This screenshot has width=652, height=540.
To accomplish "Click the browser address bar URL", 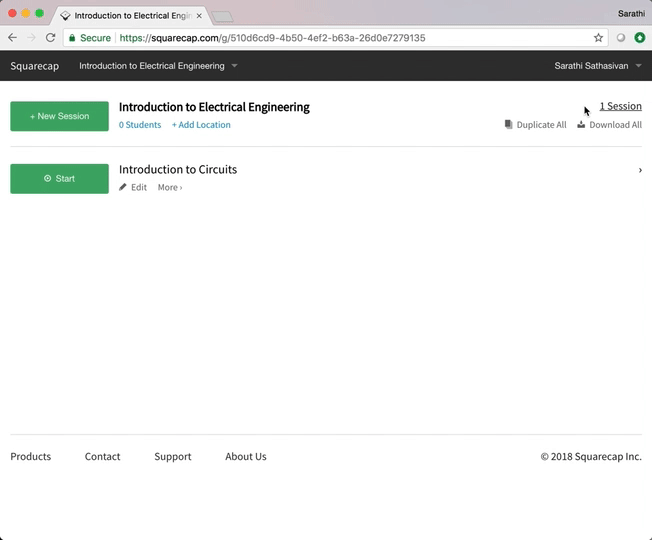I will (300, 38).
